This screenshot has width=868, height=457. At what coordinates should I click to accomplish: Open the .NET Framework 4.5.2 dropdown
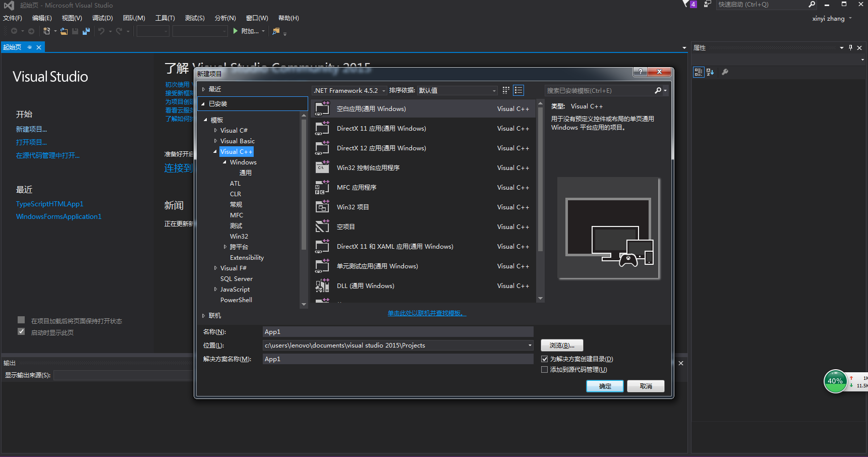[350, 91]
